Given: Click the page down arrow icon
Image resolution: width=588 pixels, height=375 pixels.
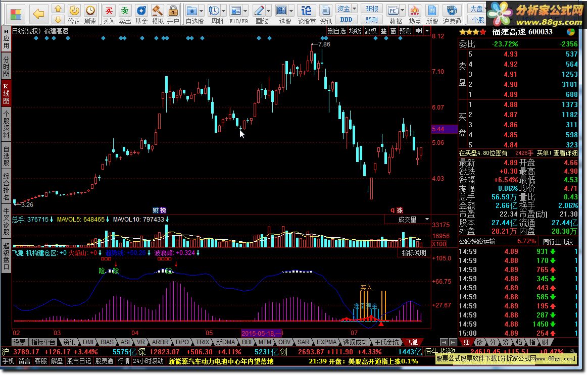Looking at the screenshot, I should [x=58, y=20].
